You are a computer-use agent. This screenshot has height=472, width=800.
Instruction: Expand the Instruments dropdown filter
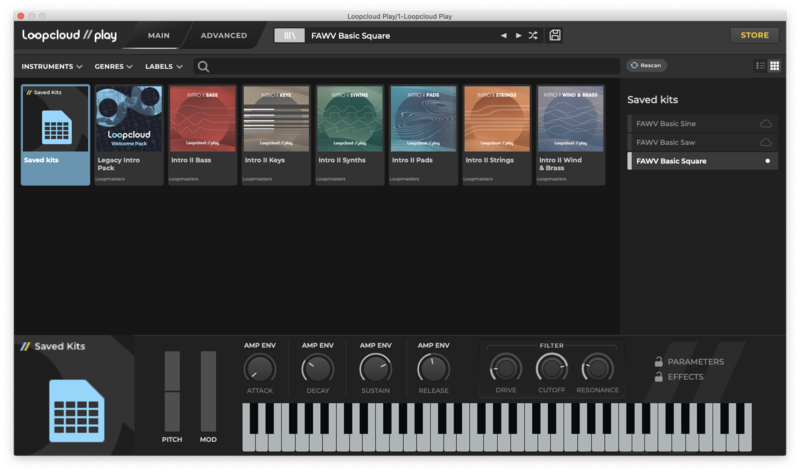click(x=52, y=67)
